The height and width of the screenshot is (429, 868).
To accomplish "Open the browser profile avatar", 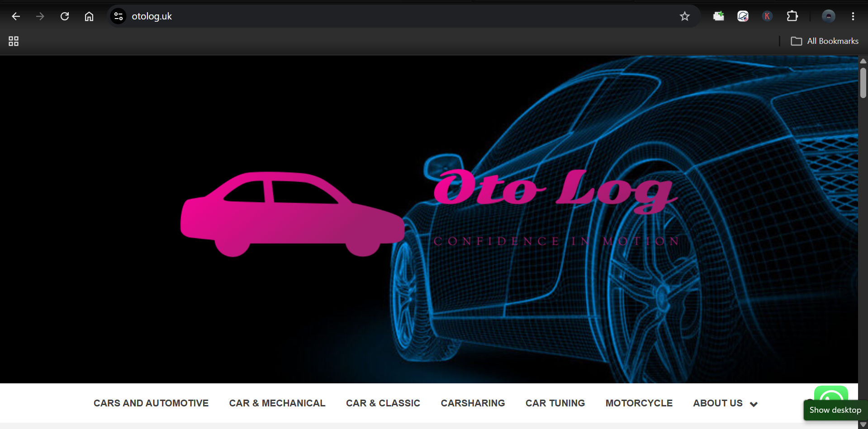I will coord(828,16).
